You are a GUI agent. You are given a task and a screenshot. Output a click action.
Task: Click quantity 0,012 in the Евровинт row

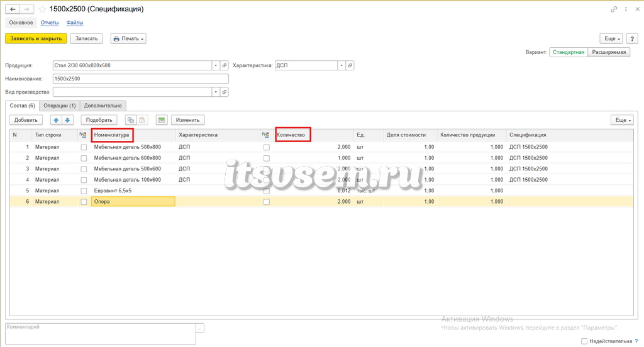pos(314,190)
